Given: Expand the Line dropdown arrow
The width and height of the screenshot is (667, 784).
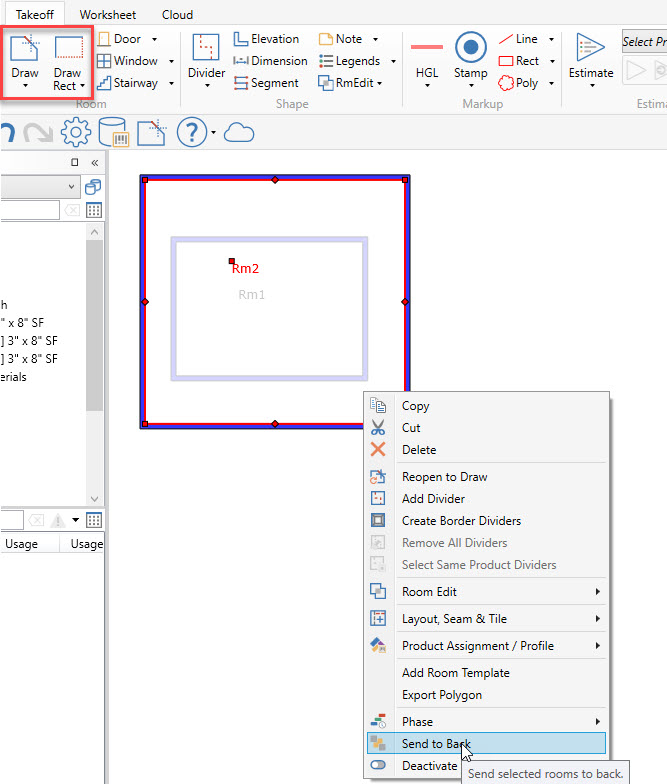Looking at the screenshot, I should click(x=552, y=40).
